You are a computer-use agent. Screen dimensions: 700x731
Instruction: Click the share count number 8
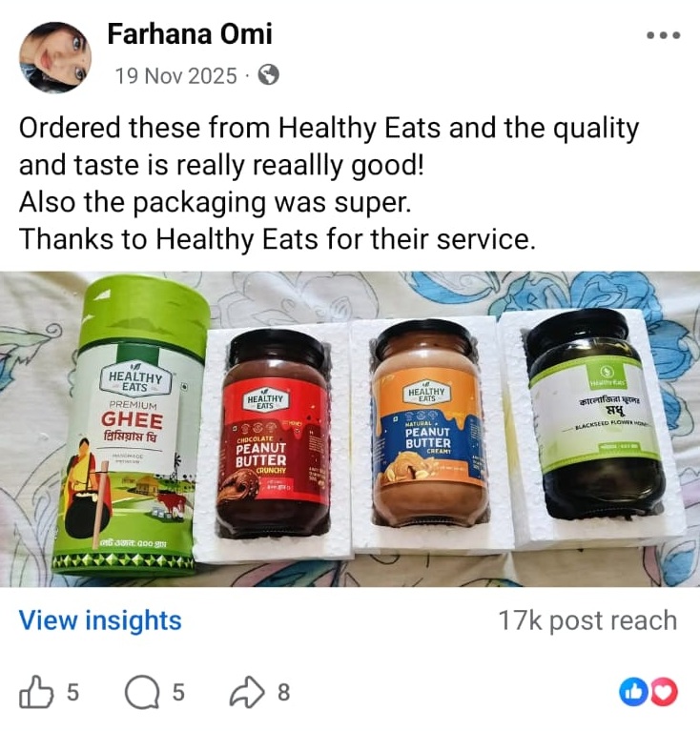pyautogui.click(x=283, y=692)
